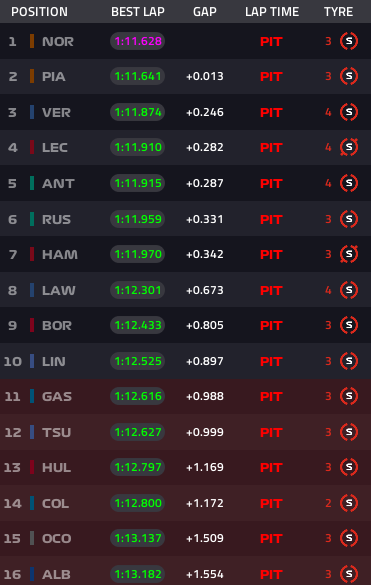Click the LAP TIME column header
This screenshot has height=585, width=371.
272,12
